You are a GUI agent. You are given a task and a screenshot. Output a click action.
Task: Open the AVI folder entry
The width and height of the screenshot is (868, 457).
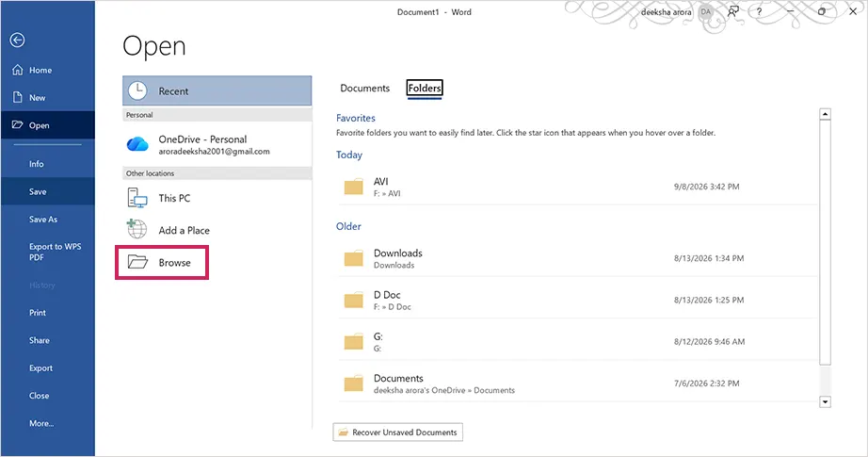[577, 187]
